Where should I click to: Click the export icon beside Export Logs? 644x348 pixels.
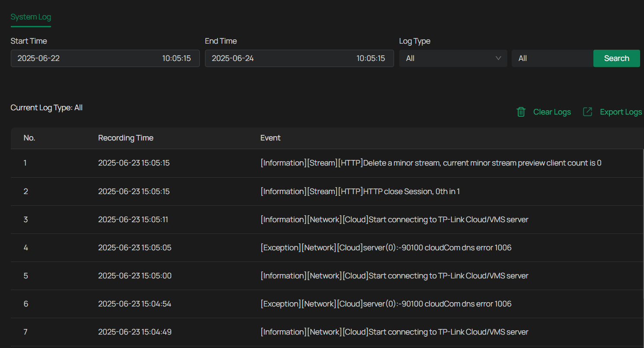coord(587,112)
